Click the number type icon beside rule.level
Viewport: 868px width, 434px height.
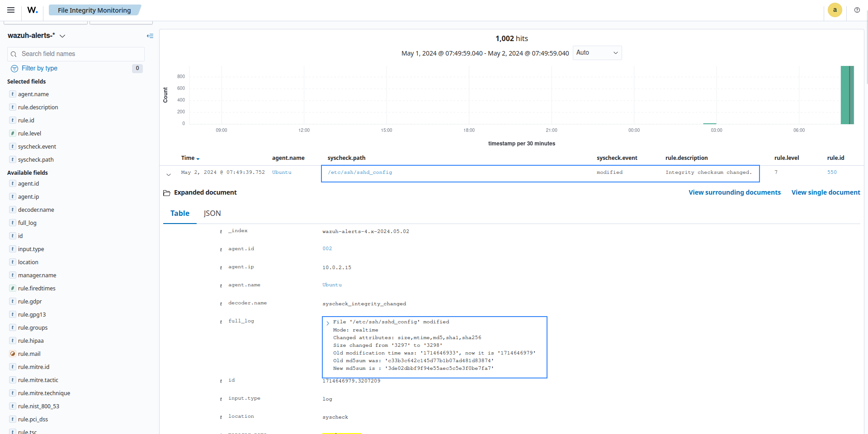point(12,133)
